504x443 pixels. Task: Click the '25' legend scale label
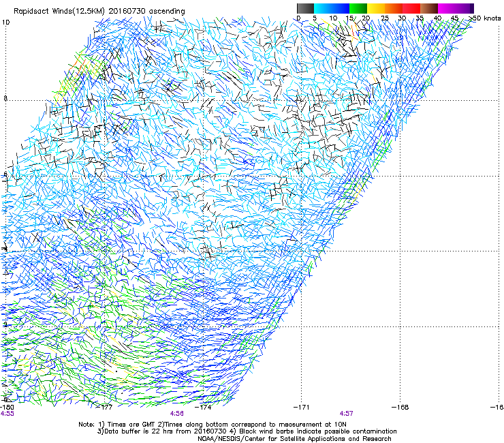click(385, 18)
